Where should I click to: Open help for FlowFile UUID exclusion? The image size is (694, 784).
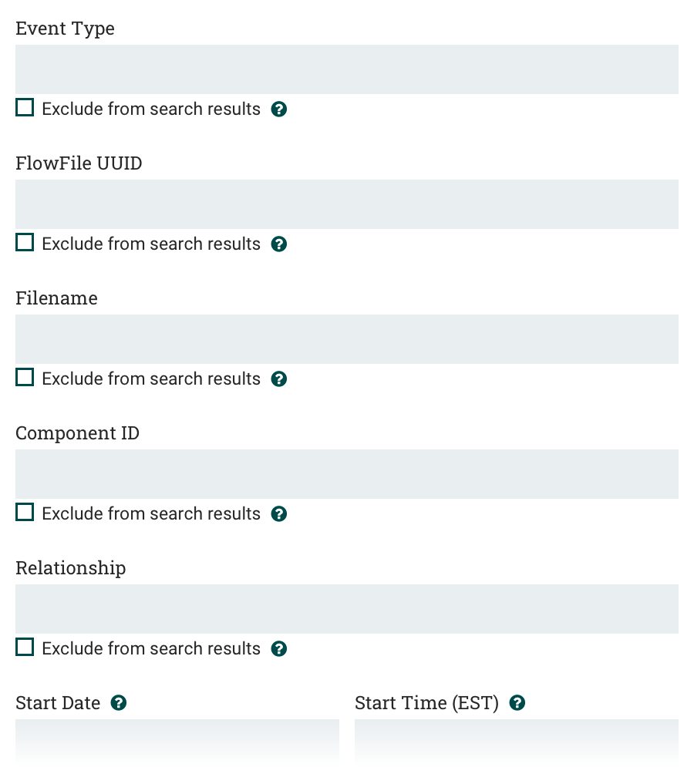click(278, 244)
